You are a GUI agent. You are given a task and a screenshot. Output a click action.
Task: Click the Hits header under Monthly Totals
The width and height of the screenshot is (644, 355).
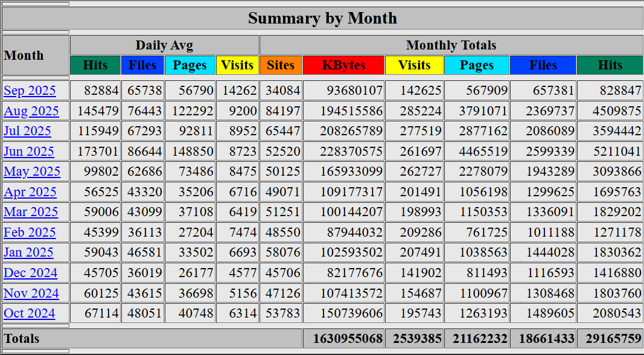610,65
